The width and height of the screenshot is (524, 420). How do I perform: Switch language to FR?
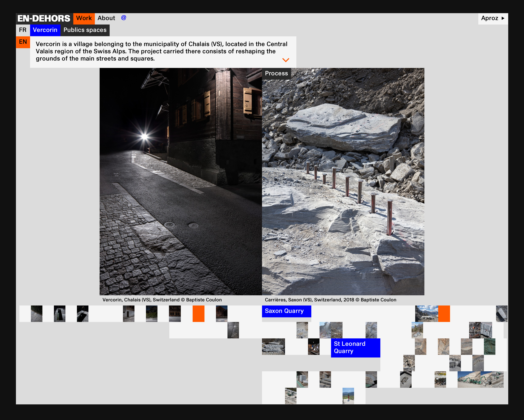pos(23,30)
